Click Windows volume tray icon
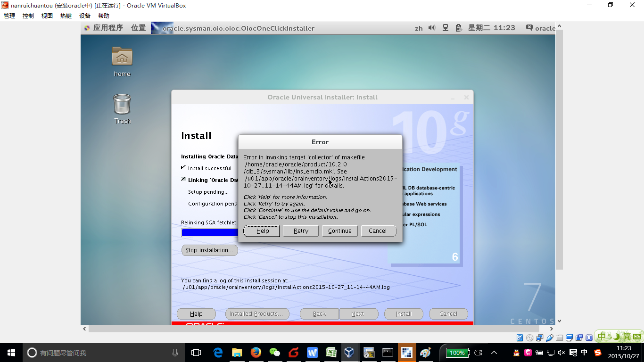Screen dimensions: 644x362 [561, 353]
